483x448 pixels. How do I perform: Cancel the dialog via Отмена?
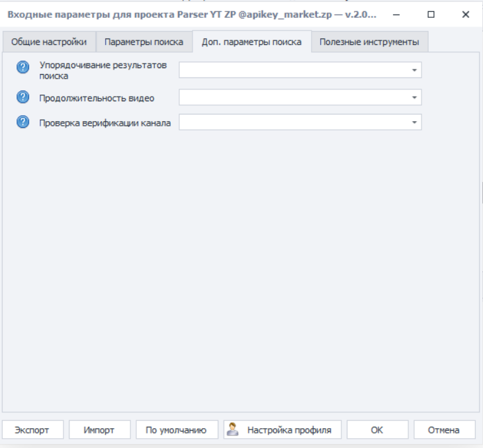point(443,430)
